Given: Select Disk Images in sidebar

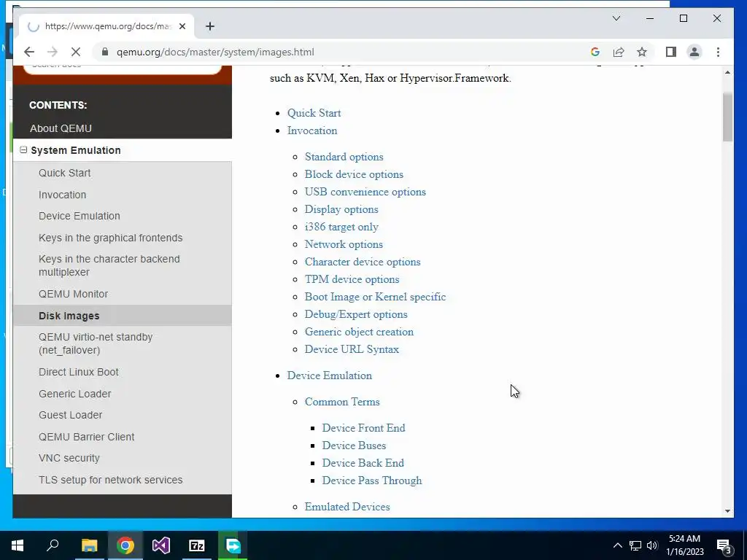Looking at the screenshot, I should click(x=69, y=316).
